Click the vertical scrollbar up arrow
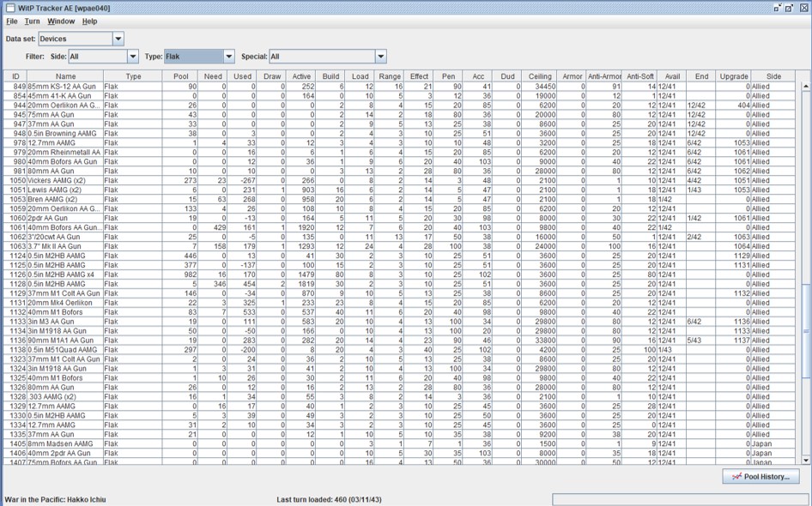Image resolution: width=812 pixels, height=506 pixels. click(805, 86)
